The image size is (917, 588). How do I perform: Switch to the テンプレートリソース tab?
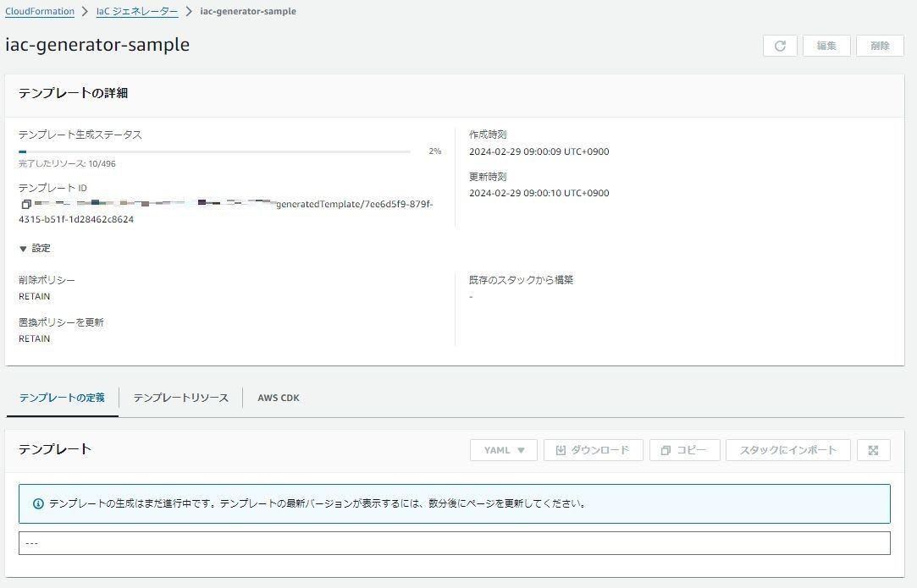coord(180,396)
